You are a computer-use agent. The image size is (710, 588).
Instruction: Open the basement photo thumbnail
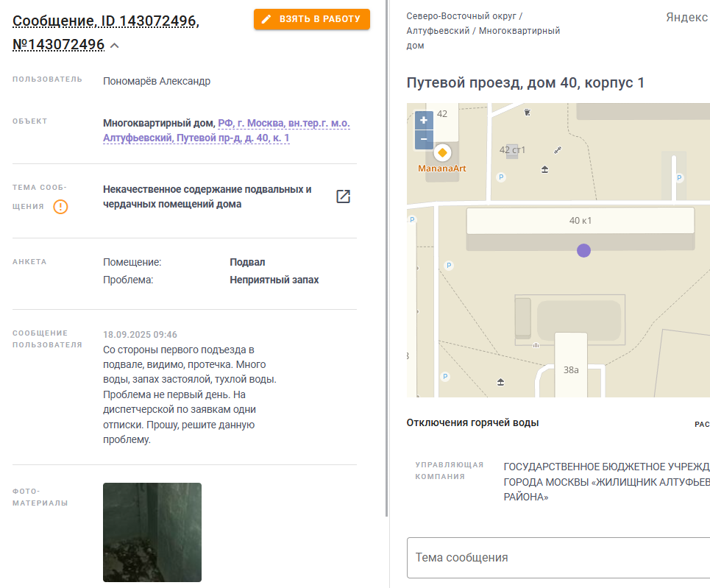[152, 532]
